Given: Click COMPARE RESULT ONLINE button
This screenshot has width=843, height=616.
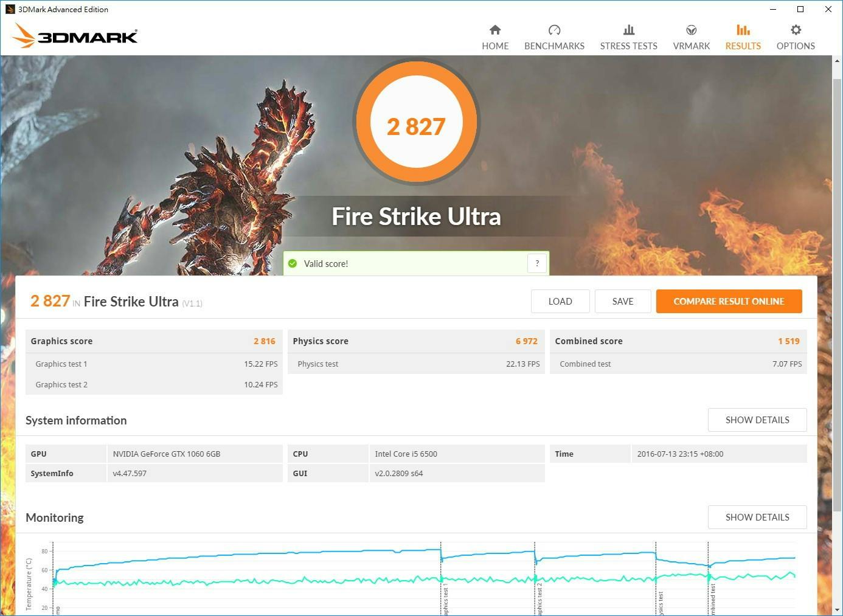Looking at the screenshot, I should pos(729,301).
